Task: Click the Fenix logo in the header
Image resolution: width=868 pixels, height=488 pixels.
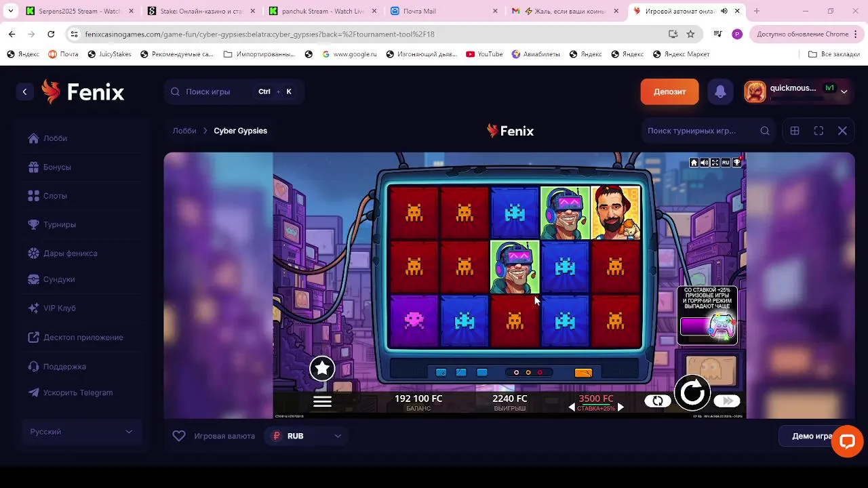Action: (83, 91)
